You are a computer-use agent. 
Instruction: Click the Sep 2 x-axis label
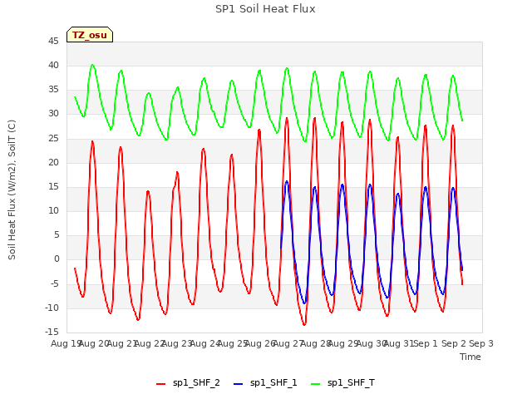click(453, 343)
